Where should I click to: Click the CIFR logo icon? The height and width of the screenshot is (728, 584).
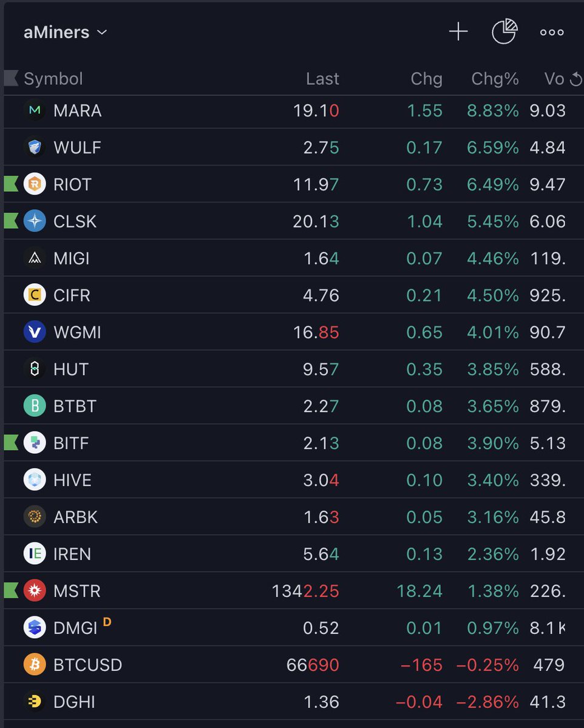click(x=35, y=295)
